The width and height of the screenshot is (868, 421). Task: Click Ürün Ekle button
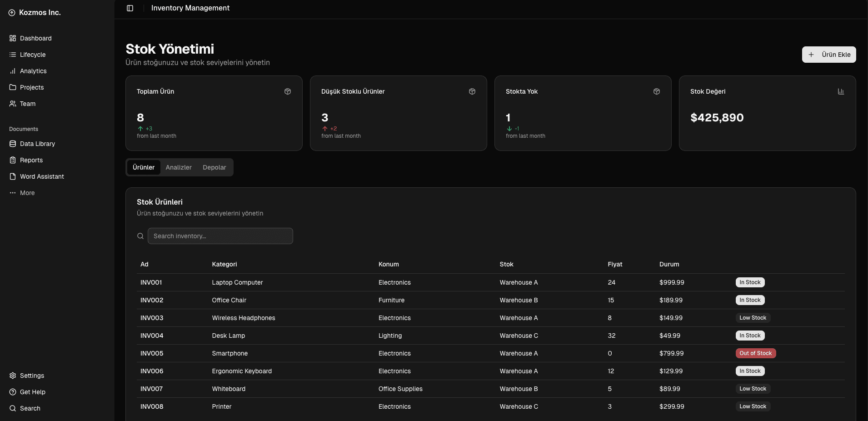829,55
